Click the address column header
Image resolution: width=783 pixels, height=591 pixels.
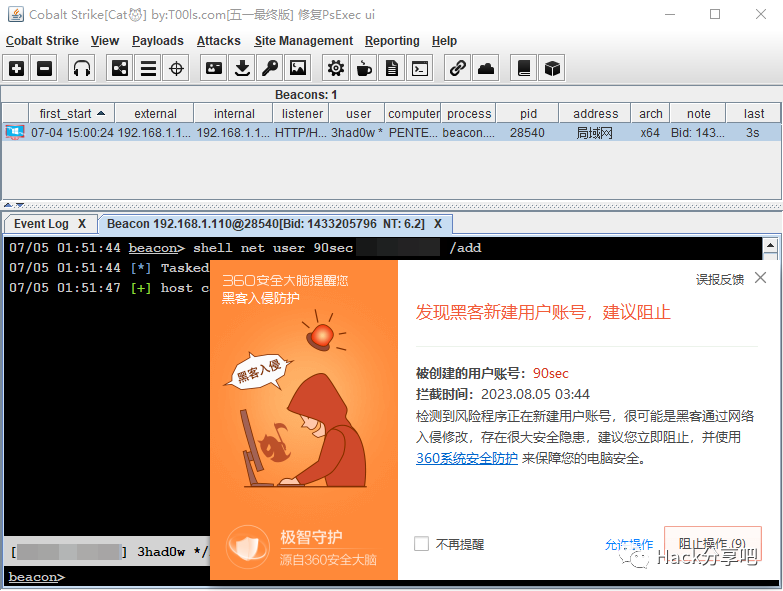(595, 114)
